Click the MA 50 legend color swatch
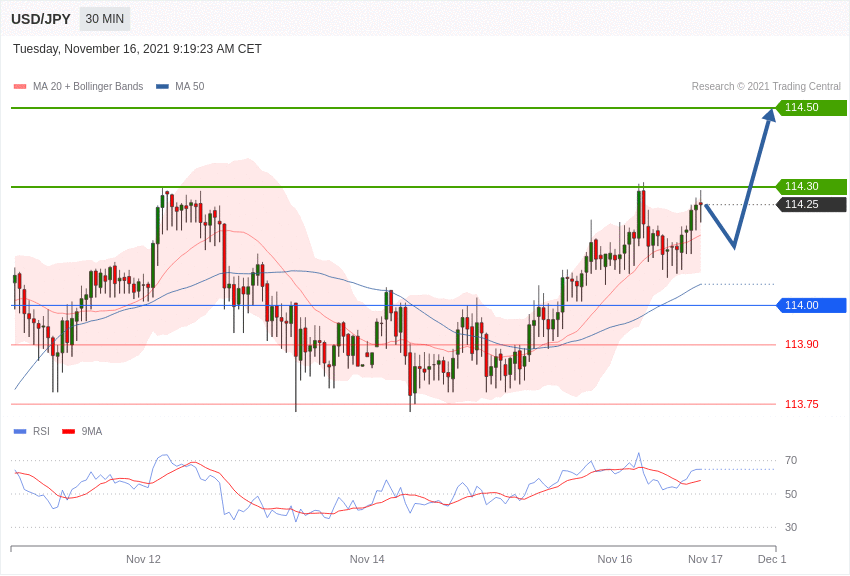Screen dimensions: 850x576 click(162, 87)
